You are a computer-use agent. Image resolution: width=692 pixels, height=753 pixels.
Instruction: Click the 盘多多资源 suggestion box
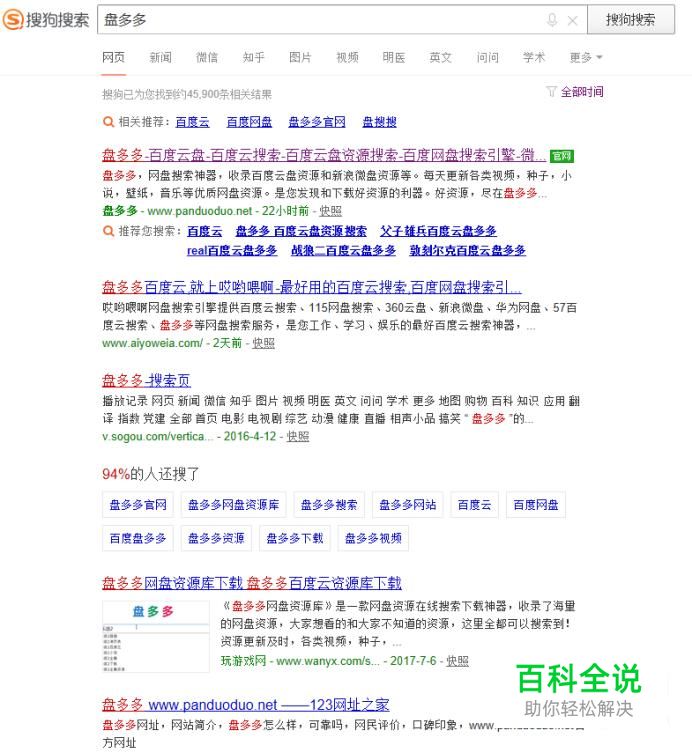point(217,538)
